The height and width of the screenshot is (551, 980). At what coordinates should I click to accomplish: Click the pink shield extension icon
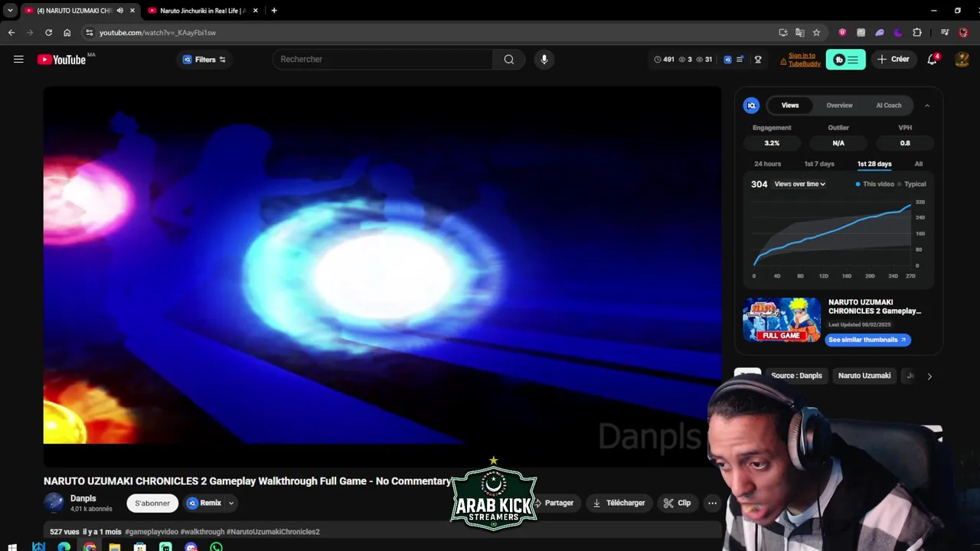842,32
